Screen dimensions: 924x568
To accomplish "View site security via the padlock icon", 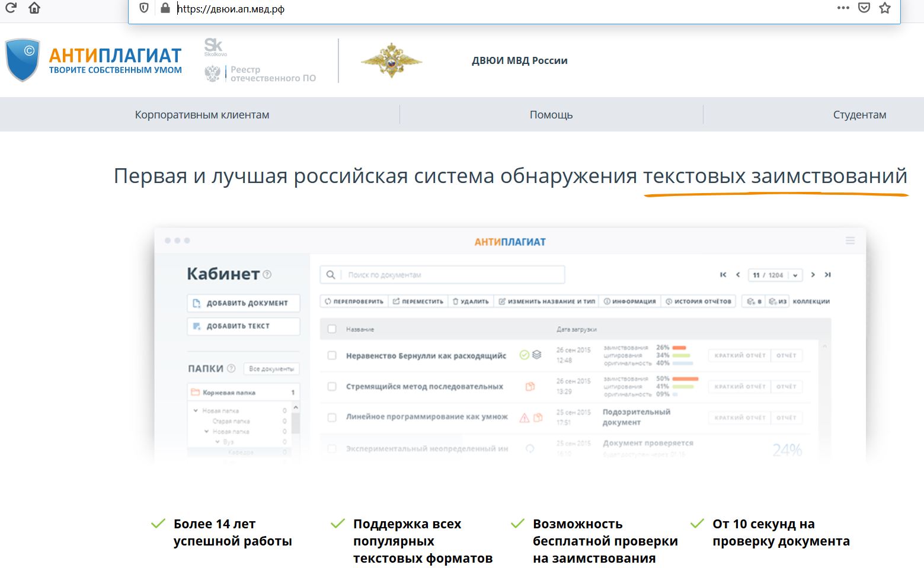I will click(x=165, y=8).
